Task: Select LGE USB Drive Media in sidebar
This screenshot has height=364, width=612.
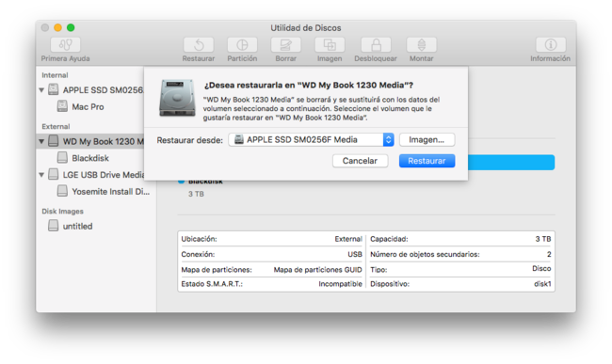Action: click(104, 175)
